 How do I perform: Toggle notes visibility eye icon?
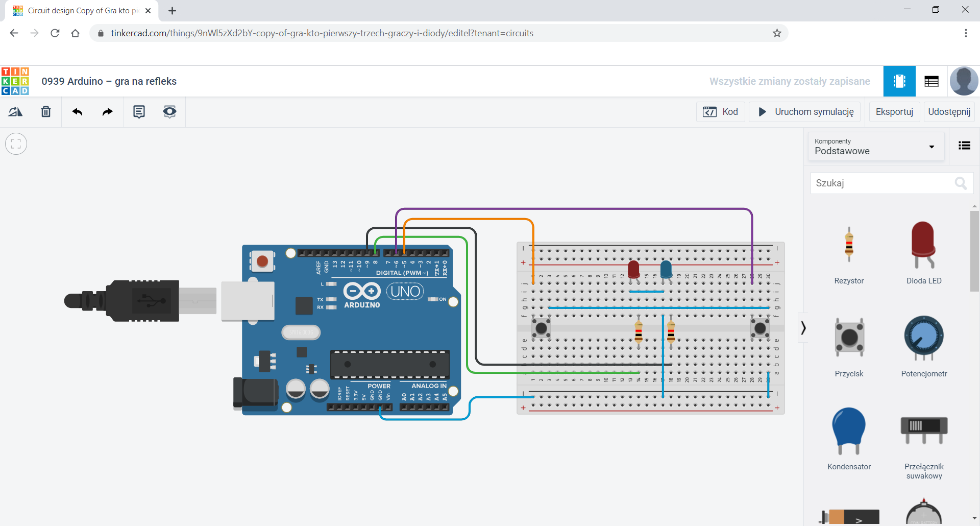coord(169,112)
